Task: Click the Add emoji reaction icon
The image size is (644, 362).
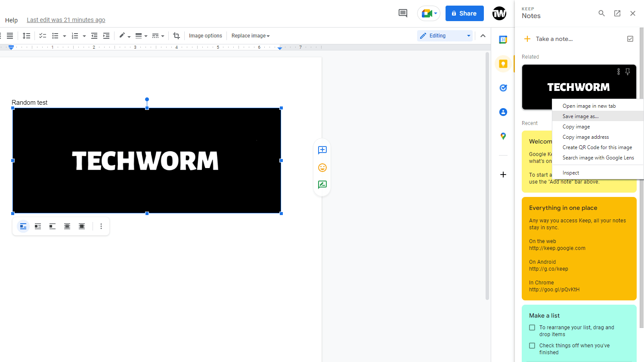Action: point(322,168)
